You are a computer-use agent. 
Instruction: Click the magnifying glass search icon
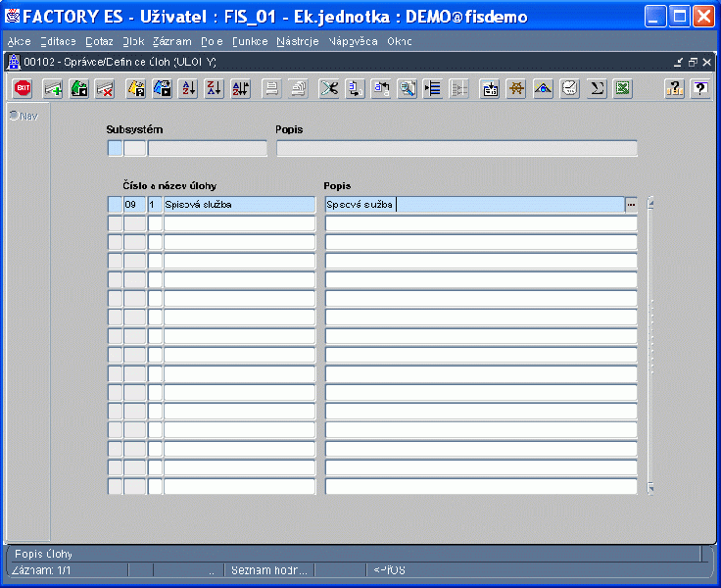point(407,88)
